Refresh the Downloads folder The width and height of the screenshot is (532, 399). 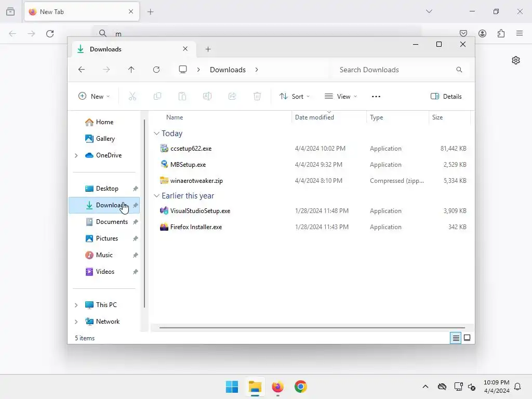click(156, 70)
